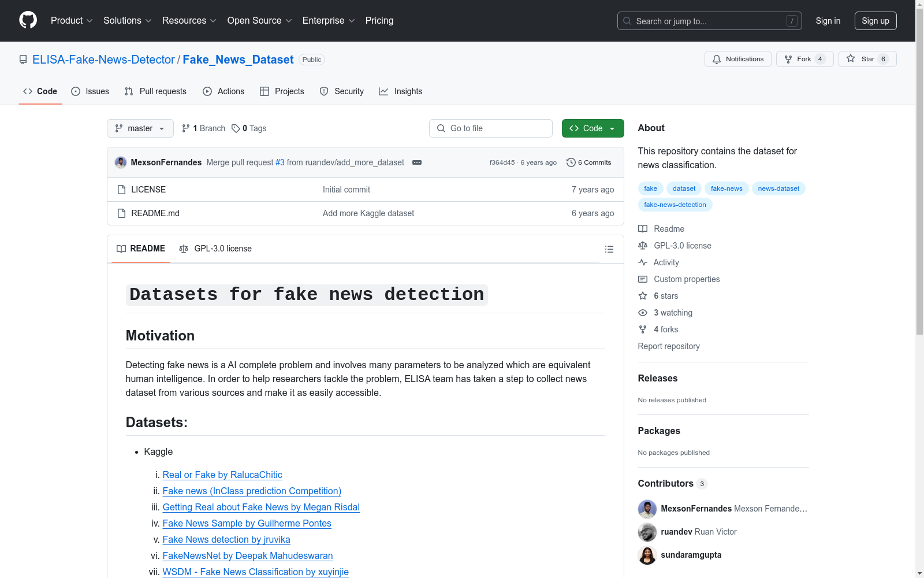Switch to the Pull requests tab
The height and width of the screenshot is (578, 924).
(x=155, y=91)
